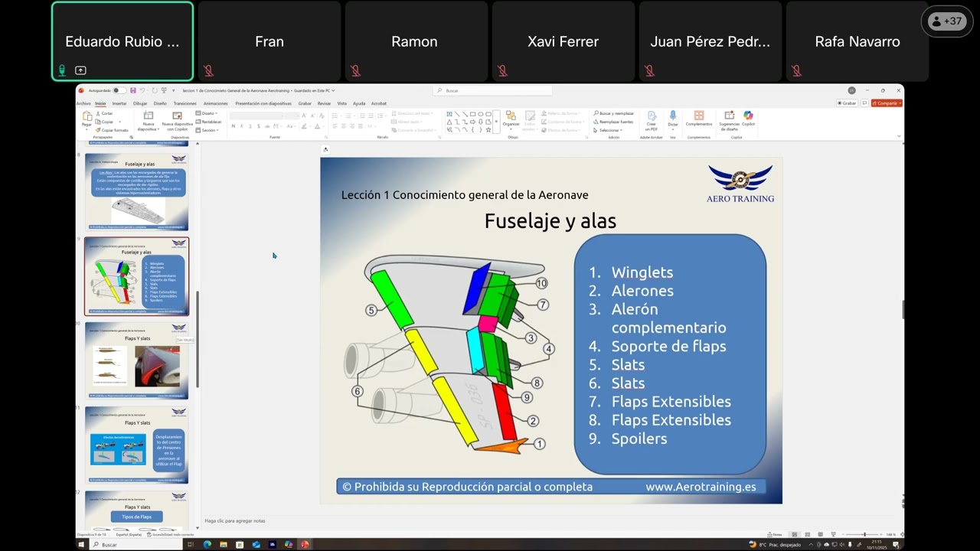Click the Copilot ribbon icon
980x551 pixels.
tap(748, 115)
